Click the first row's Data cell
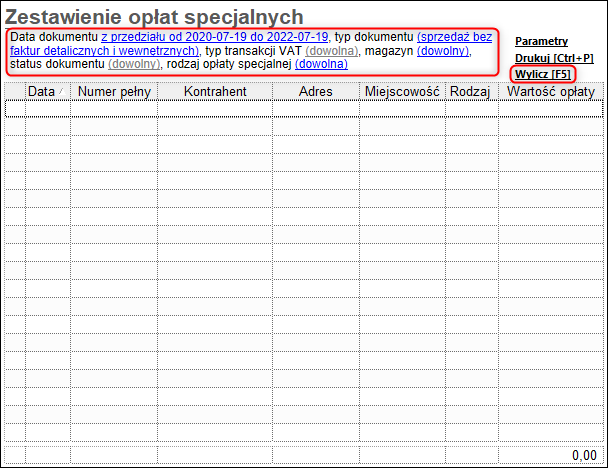The height and width of the screenshot is (468, 608). click(x=47, y=109)
